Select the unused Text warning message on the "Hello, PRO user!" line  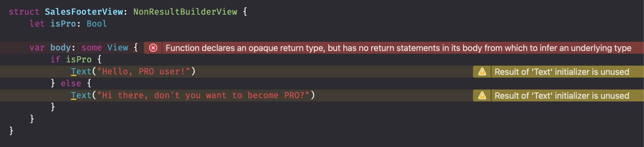point(562,72)
